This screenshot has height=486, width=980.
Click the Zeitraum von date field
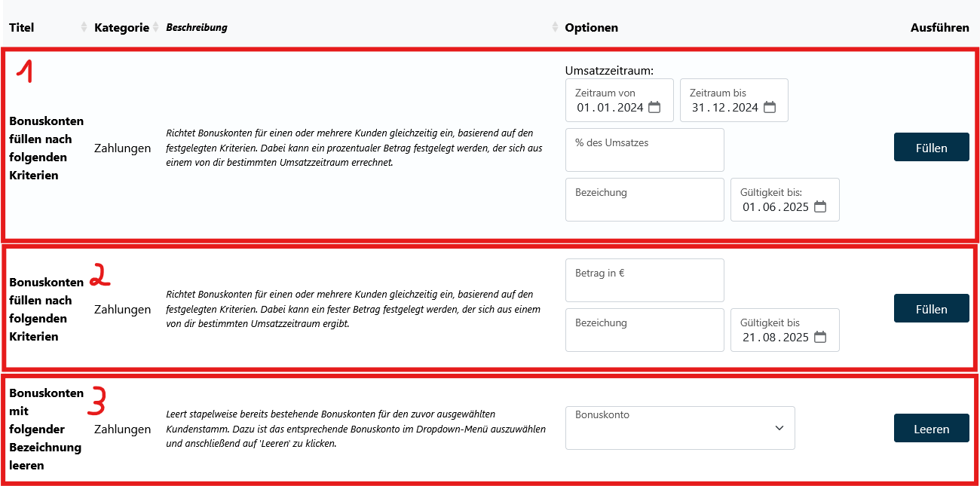tap(609, 108)
